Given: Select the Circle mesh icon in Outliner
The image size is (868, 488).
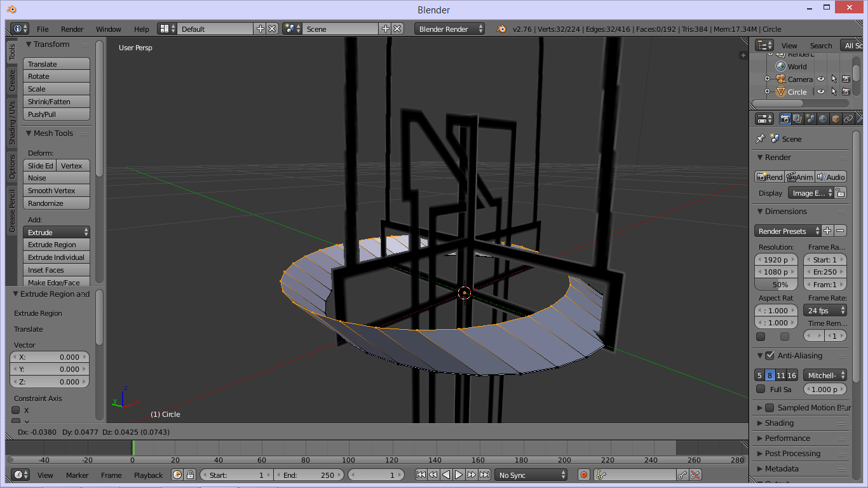Looking at the screenshot, I should tap(780, 91).
